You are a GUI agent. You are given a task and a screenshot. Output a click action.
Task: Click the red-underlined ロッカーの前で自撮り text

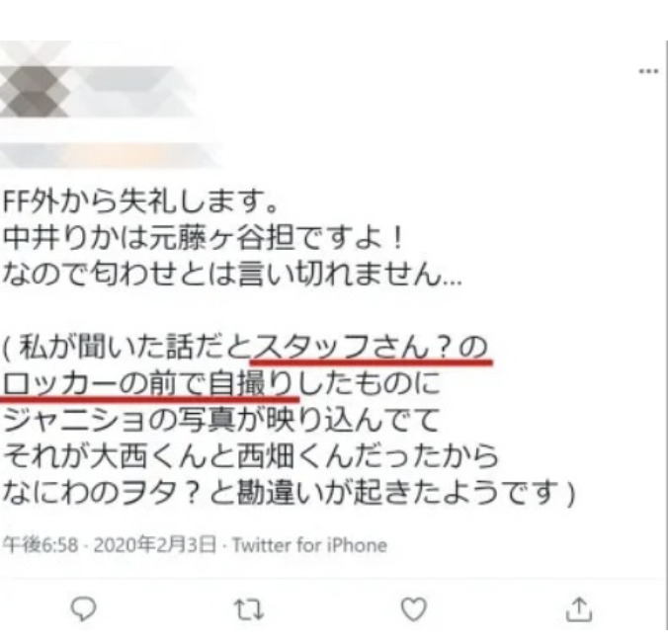click(149, 385)
